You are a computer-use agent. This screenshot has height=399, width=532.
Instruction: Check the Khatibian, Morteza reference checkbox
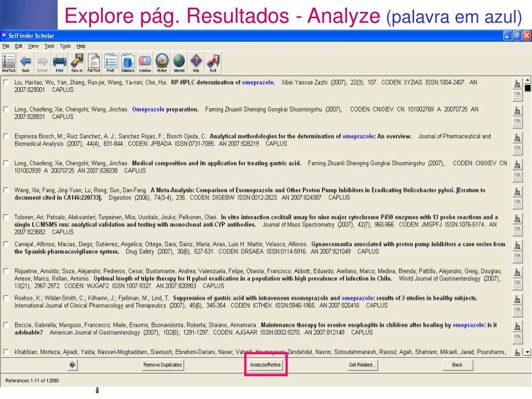tap(6, 352)
